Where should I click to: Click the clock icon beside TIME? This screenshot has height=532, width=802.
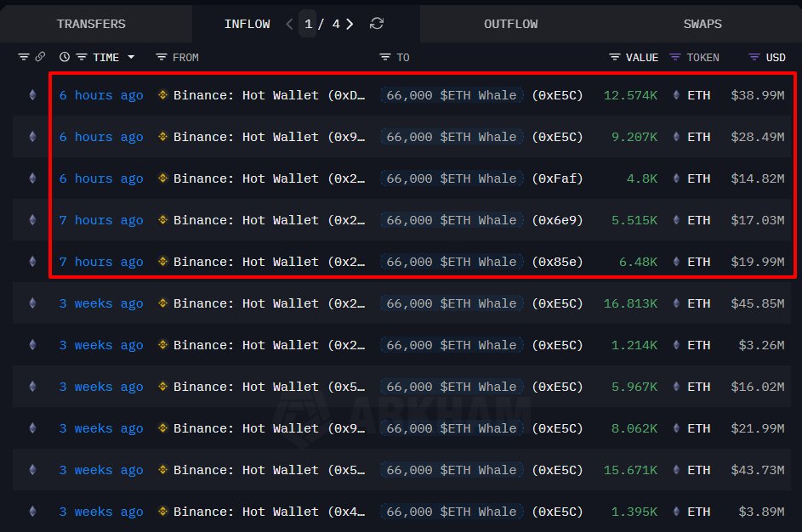click(x=64, y=57)
